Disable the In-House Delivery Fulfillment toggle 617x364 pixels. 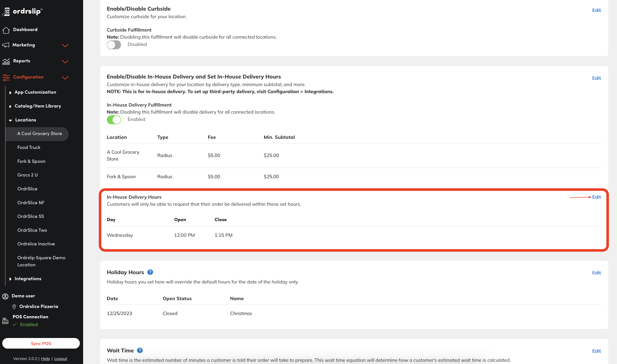pyautogui.click(x=114, y=120)
